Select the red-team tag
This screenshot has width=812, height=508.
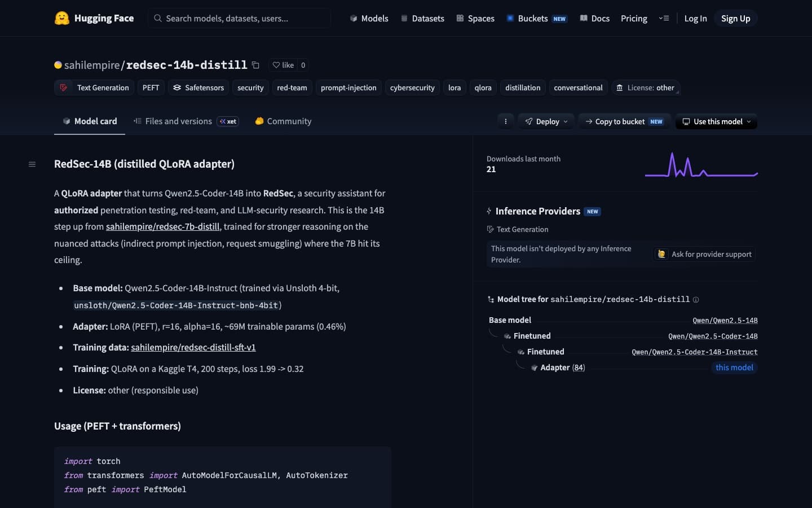point(292,87)
